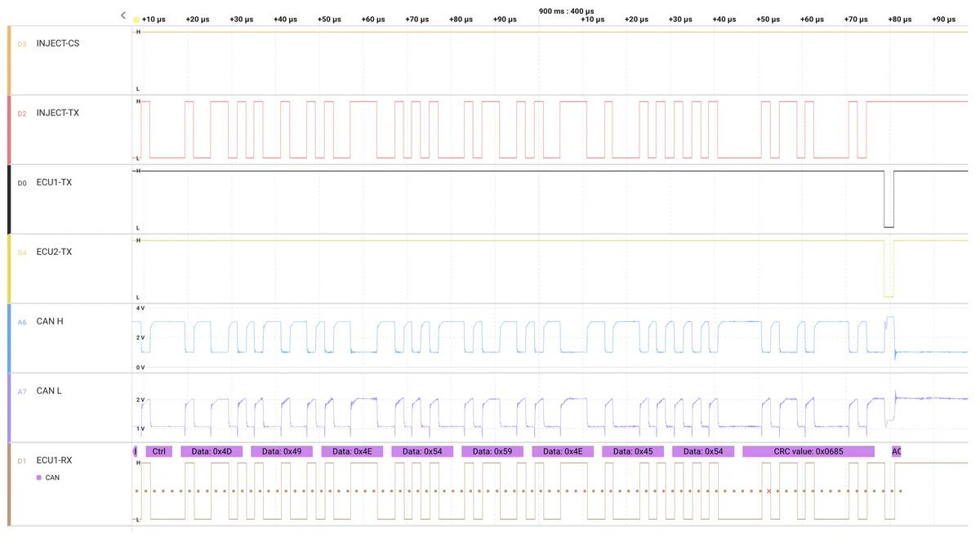Screen dimensions: 980x537
Task: Click the 0 V axis label on CAN H
Action: click(139, 368)
